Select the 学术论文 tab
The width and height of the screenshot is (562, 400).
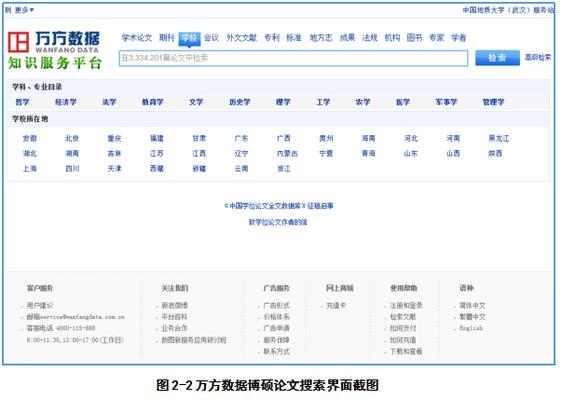pos(137,38)
